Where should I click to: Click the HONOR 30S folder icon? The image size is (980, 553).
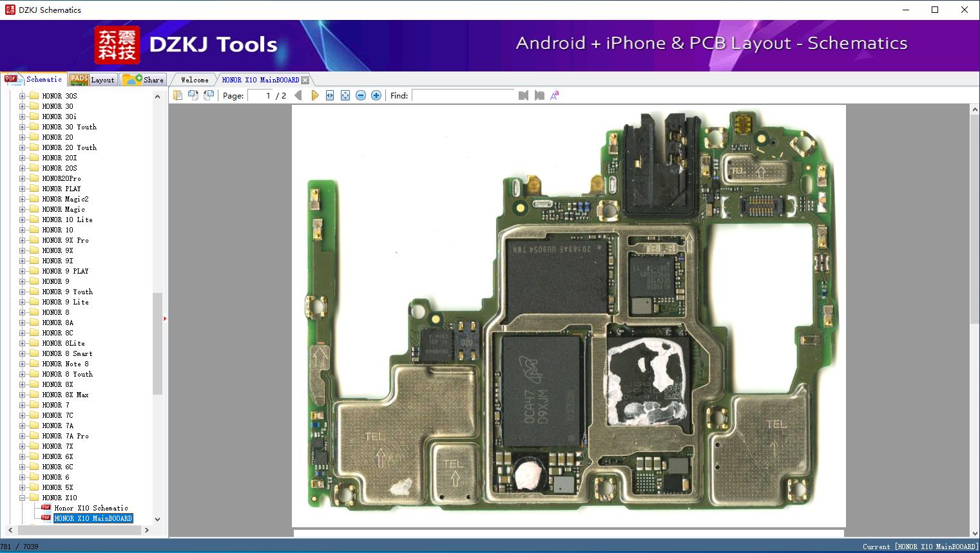coord(34,96)
